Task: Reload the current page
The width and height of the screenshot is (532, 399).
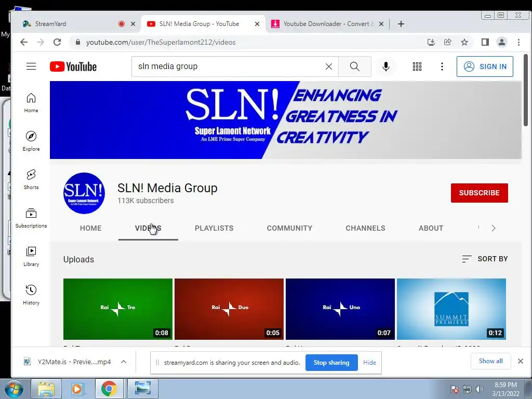Action: (57, 42)
